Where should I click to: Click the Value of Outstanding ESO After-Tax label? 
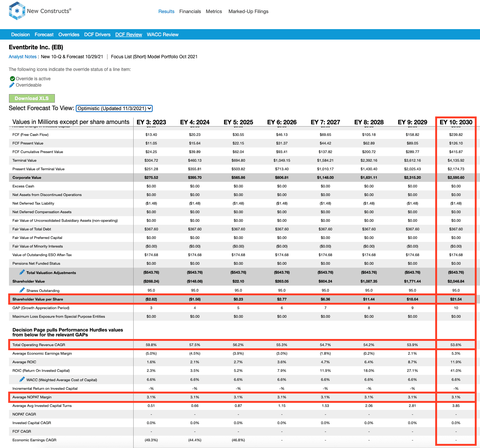tap(42, 255)
